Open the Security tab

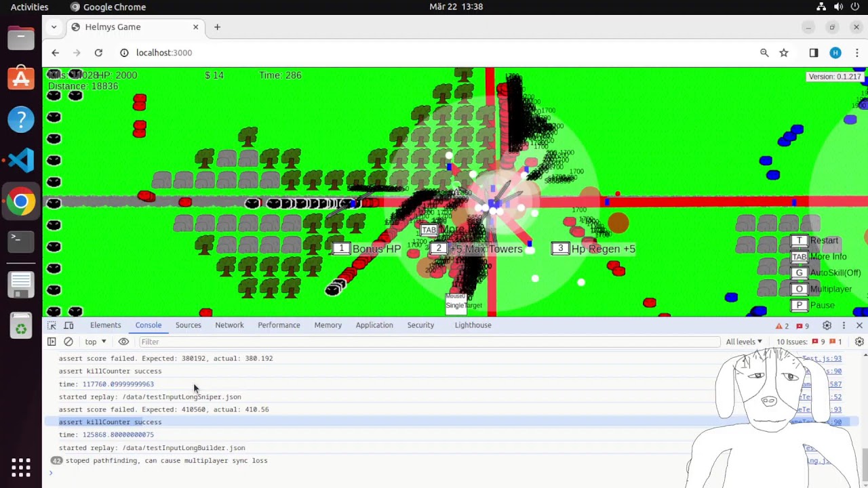[420, 325]
